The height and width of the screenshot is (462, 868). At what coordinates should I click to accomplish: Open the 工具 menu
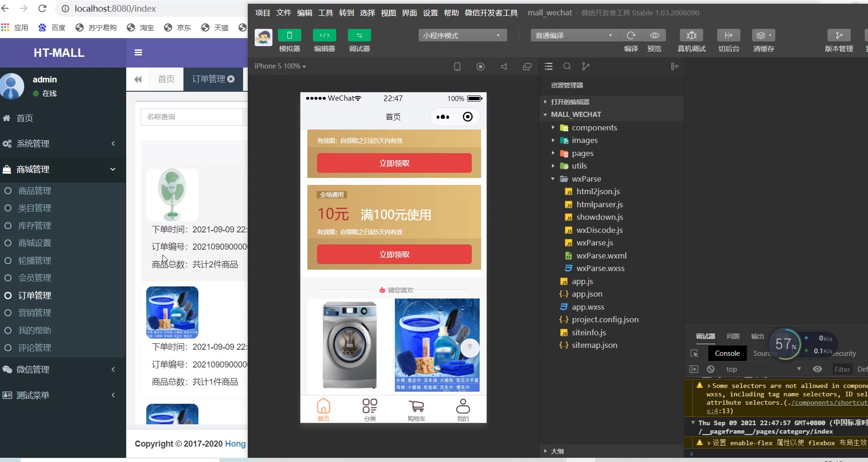point(325,13)
